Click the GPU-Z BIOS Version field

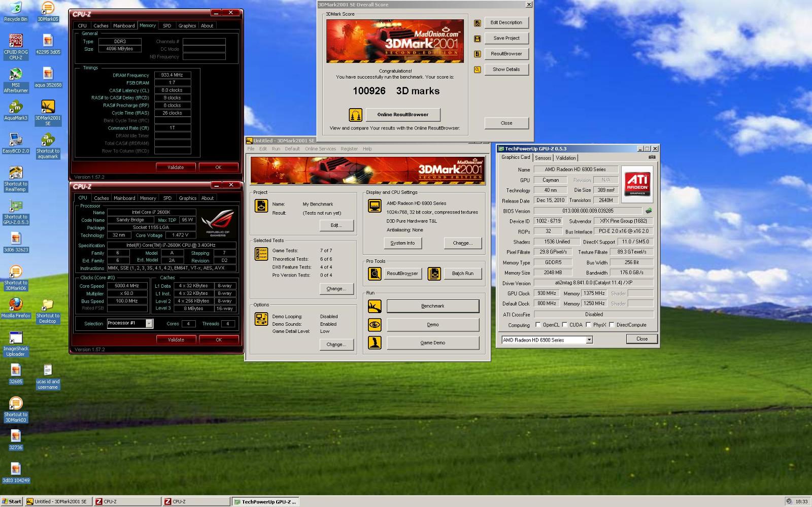click(x=588, y=211)
